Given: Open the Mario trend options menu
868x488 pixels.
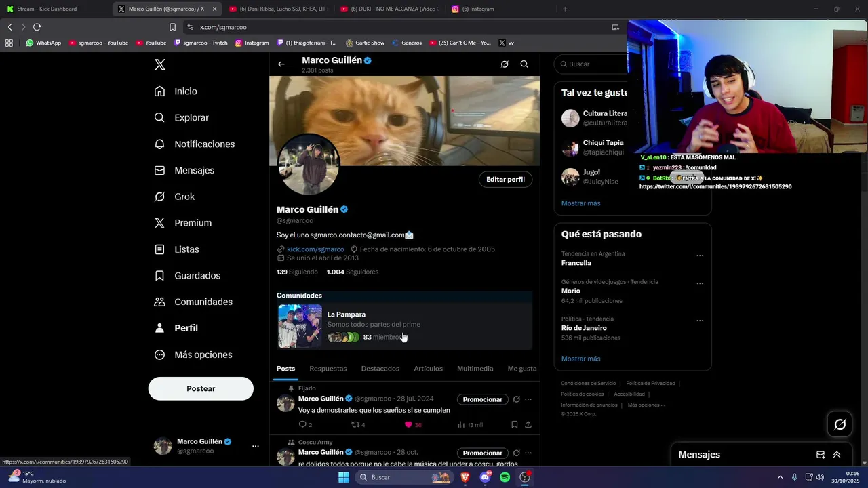Looking at the screenshot, I should [700, 284].
